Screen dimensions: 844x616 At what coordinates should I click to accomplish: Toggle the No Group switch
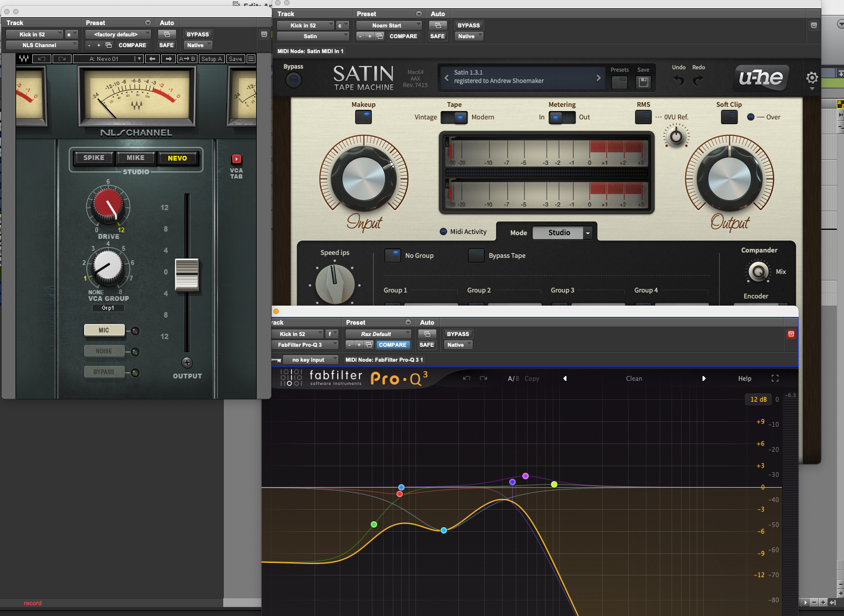pos(393,255)
